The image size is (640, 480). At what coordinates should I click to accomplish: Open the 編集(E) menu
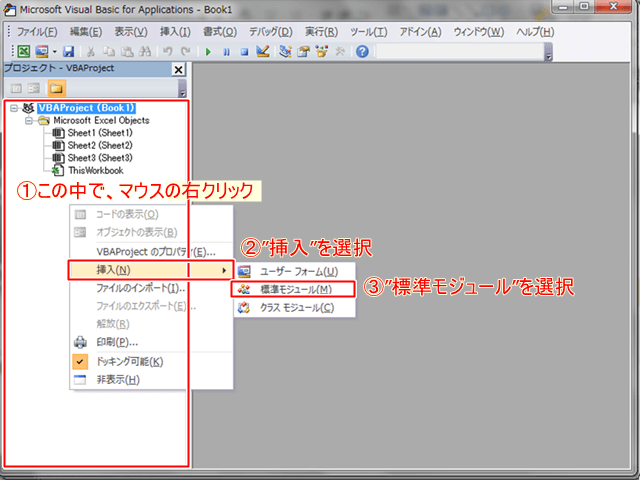(x=86, y=32)
